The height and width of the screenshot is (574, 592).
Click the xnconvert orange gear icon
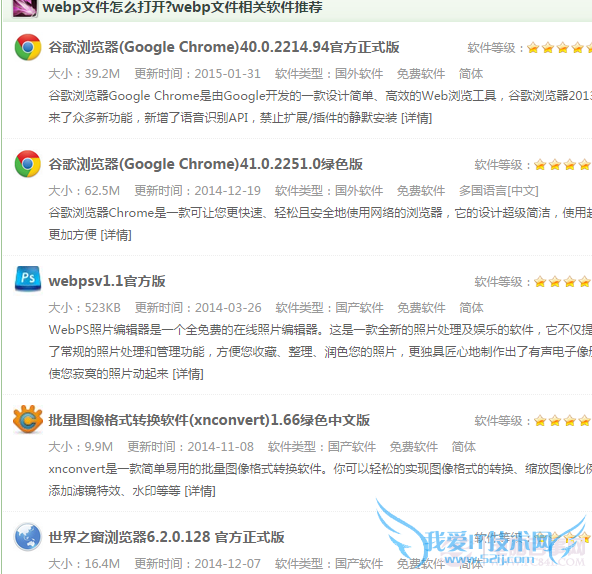[x=28, y=419]
